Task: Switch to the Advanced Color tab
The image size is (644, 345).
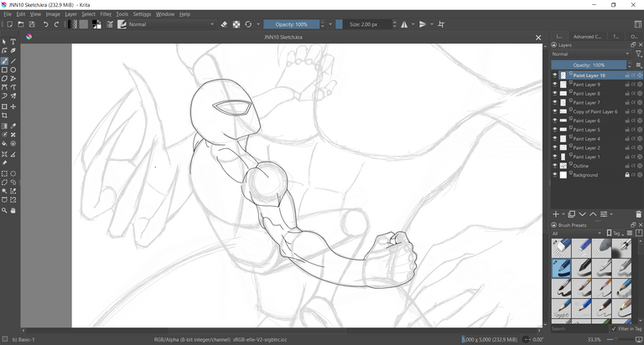Action: tap(587, 37)
